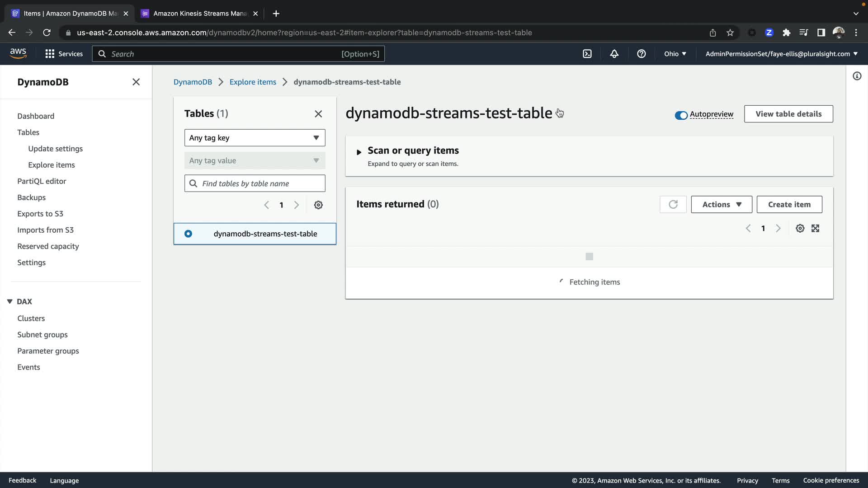Open the notifications bell
The image size is (868, 488).
point(614,54)
